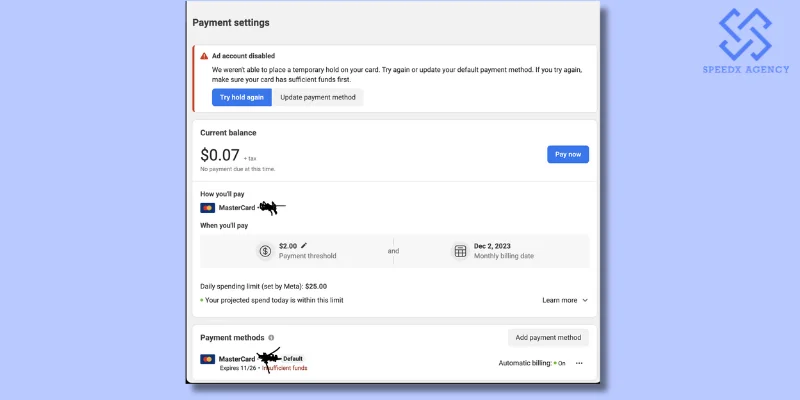
Task: Click the blue Pay now button
Action: [567, 154]
